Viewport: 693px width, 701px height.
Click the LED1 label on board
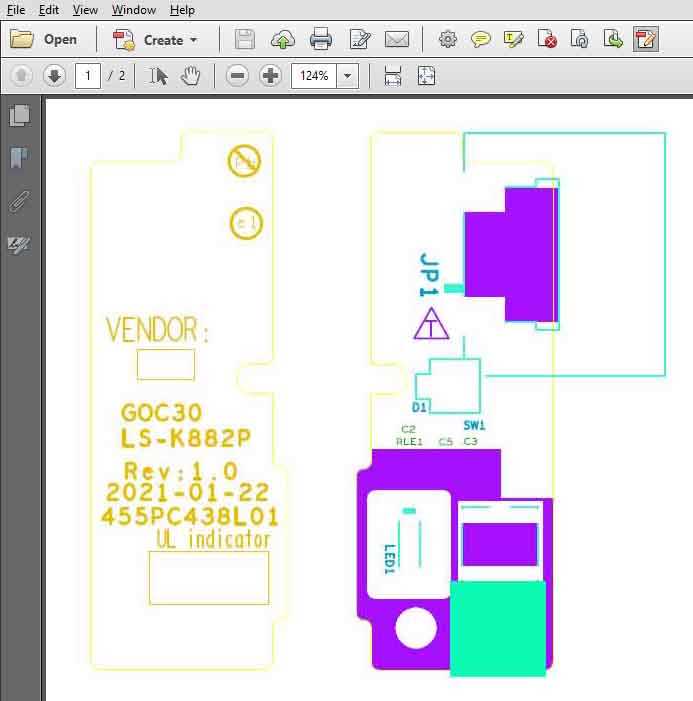389,559
